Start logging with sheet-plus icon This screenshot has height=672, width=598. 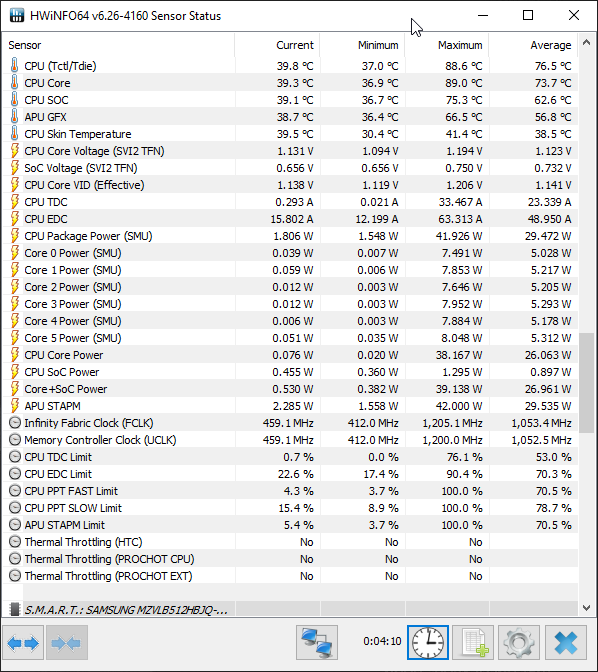[473, 642]
